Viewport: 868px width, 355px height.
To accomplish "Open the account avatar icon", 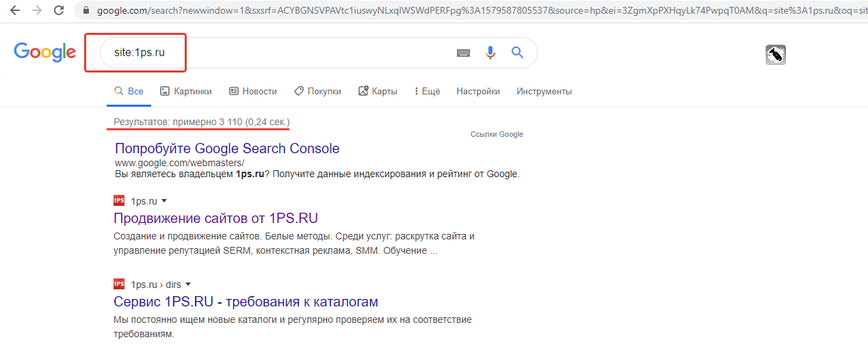I will click(775, 55).
